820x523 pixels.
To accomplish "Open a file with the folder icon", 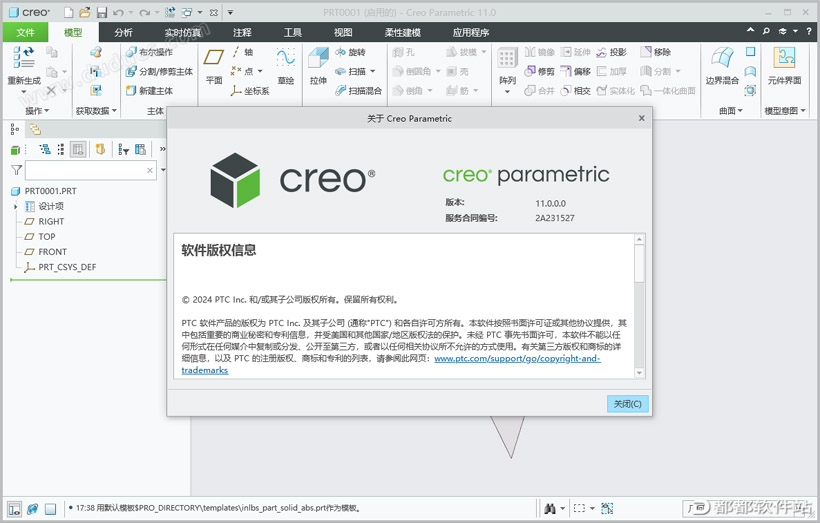I will [85, 12].
